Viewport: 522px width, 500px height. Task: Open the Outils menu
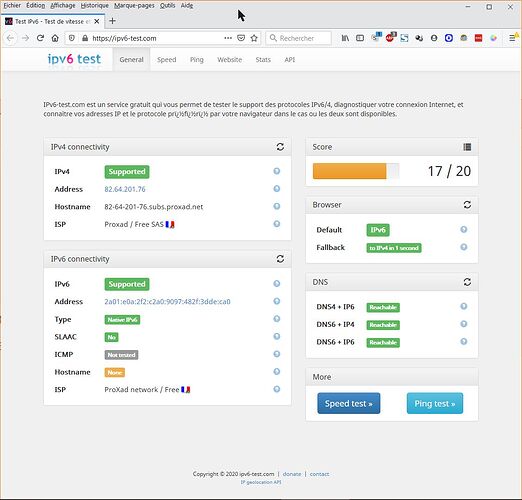pyautogui.click(x=167, y=6)
